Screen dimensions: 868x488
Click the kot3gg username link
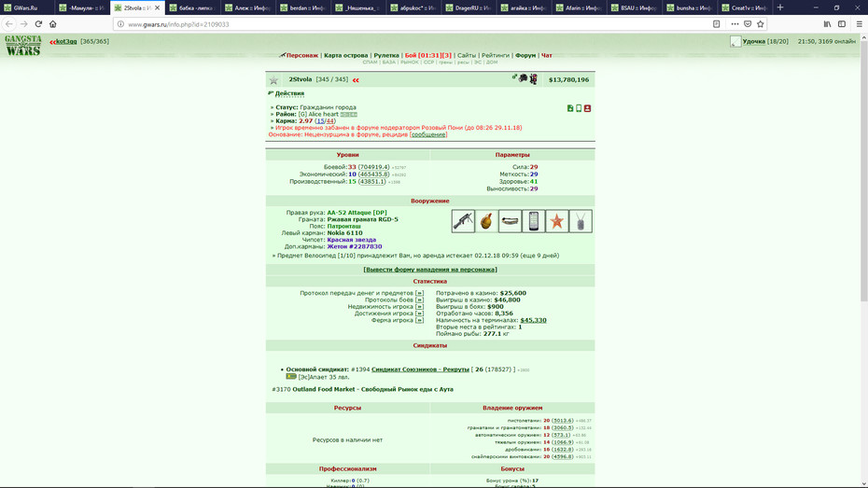[66, 41]
